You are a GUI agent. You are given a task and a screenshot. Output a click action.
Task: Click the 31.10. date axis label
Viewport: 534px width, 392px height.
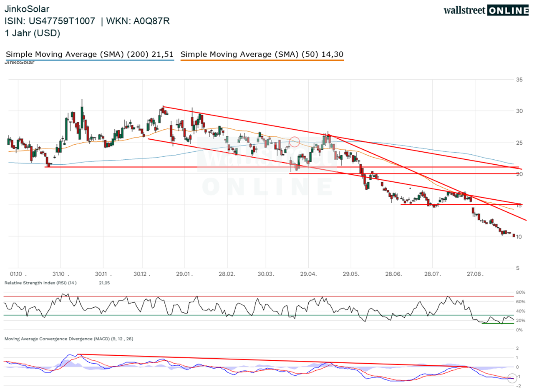coord(60,274)
